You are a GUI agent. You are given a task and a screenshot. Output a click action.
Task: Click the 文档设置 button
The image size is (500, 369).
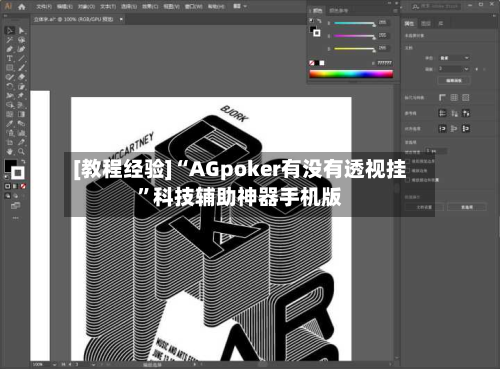(424, 207)
